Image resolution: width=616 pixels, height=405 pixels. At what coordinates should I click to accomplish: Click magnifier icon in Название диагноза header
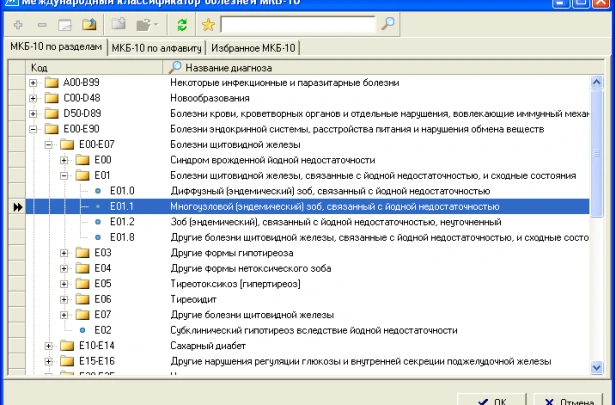coord(175,67)
